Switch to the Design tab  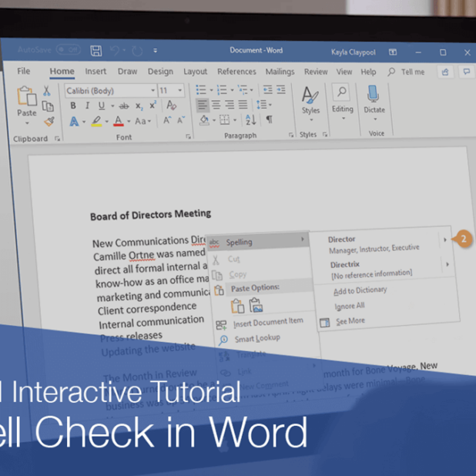(160, 72)
